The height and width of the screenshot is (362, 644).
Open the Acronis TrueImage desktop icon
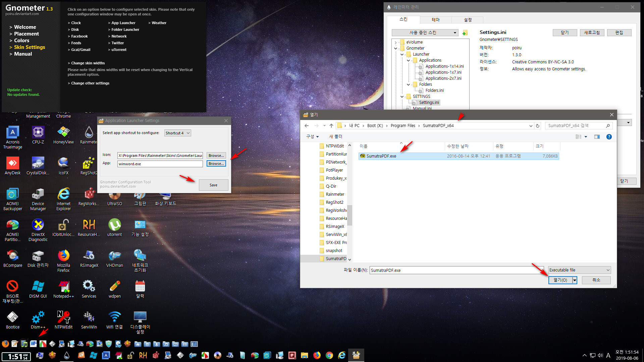pos(13,137)
